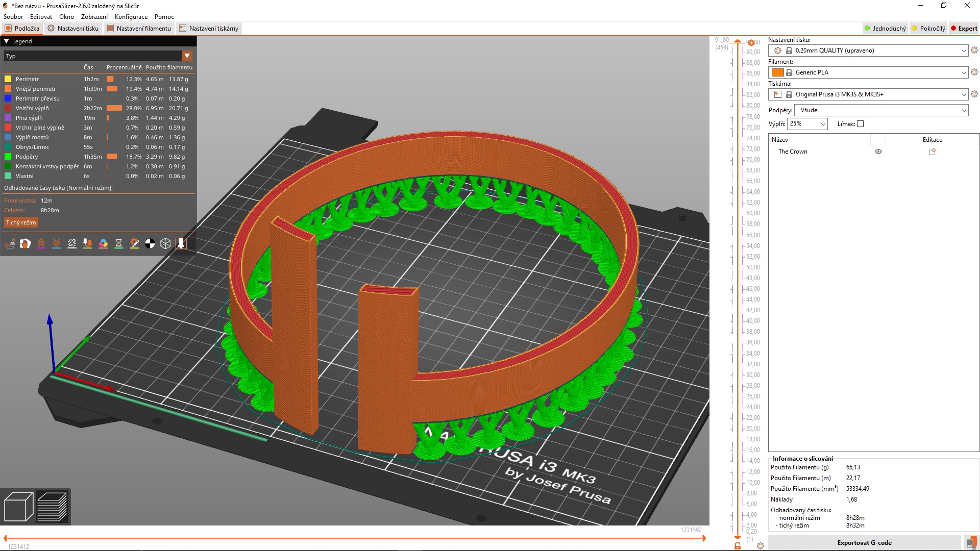980x551 pixels.
Task: Click the Tichý režim button
Action: (20, 222)
